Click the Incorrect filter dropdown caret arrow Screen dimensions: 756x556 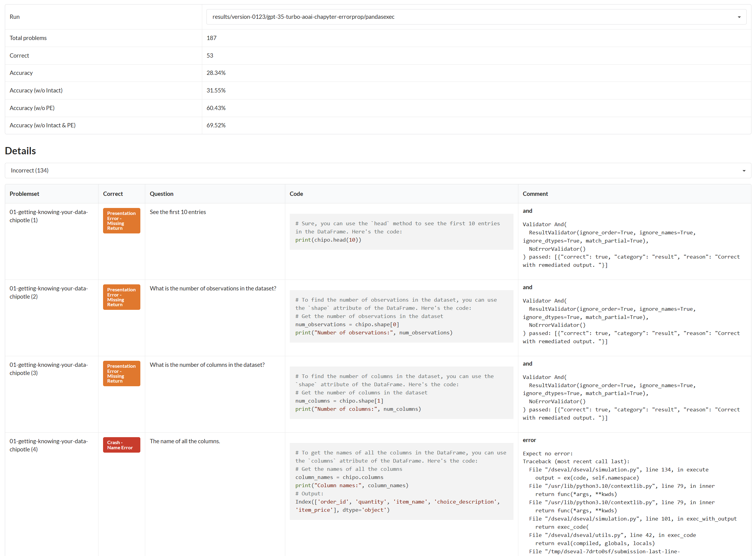(744, 171)
